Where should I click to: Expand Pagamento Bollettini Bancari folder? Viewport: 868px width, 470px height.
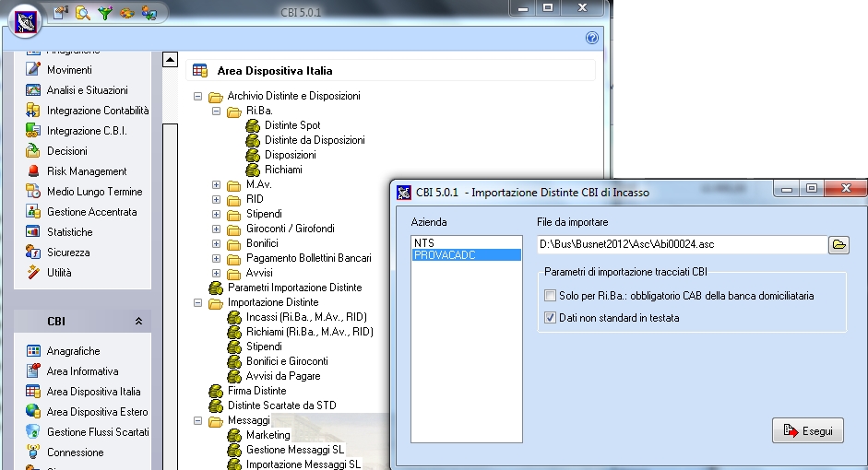pos(217,258)
